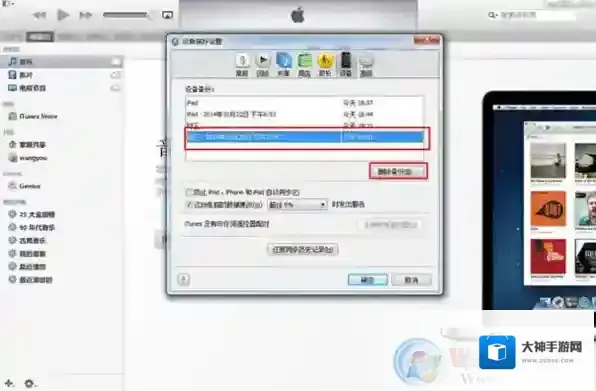This screenshot has height=391, width=596.
Task: Click the next track button in iTunes
Action: [x=86, y=15]
